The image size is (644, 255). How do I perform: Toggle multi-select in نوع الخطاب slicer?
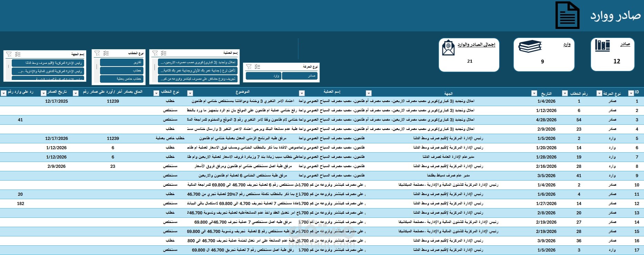click(x=106, y=53)
